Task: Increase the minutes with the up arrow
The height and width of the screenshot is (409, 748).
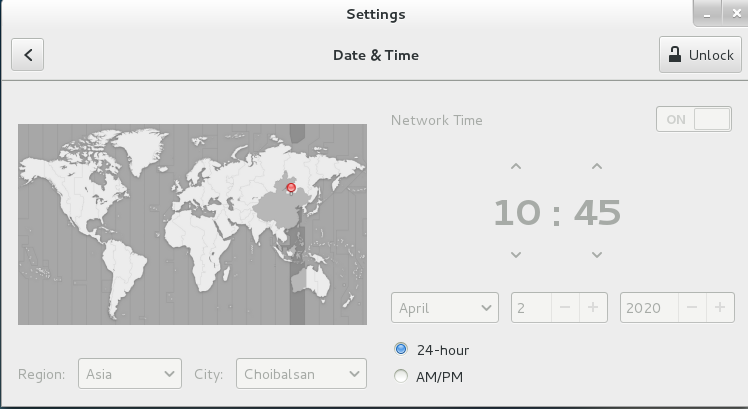Action: click(597, 167)
